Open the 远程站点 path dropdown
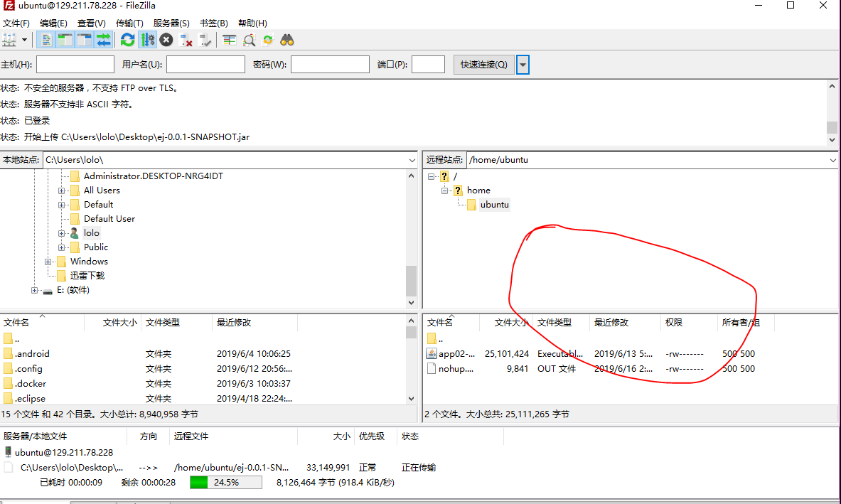 click(x=832, y=160)
